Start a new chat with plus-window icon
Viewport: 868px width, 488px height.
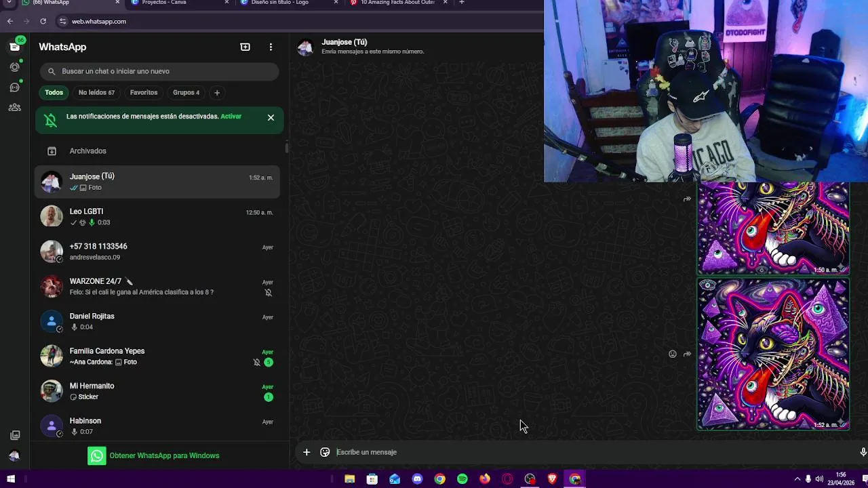point(245,47)
